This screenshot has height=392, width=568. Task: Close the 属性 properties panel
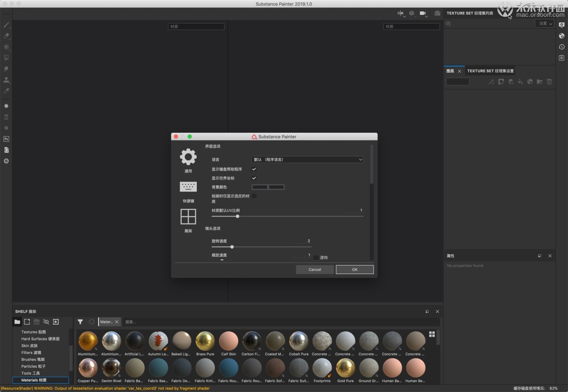550,256
